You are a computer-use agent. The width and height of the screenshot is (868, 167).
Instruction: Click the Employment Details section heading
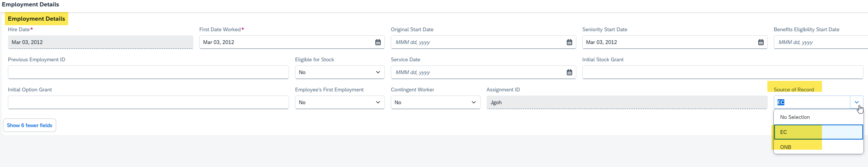(37, 19)
